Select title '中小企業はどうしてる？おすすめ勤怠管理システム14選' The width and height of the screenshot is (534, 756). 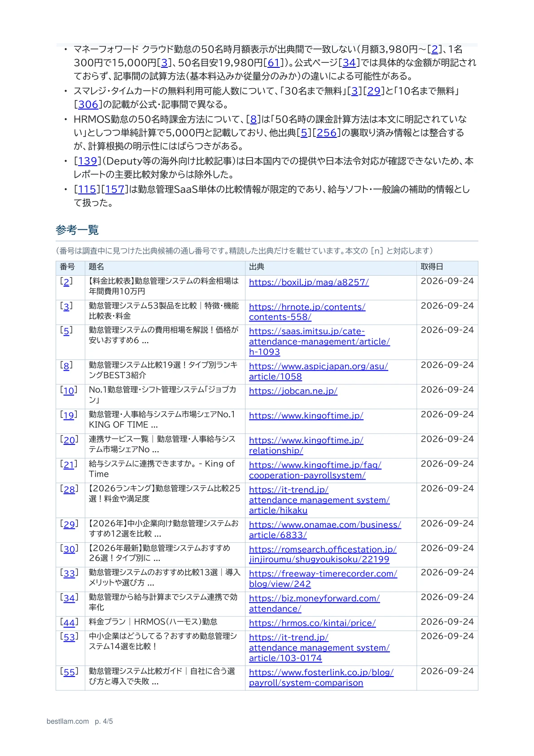pos(162,641)
